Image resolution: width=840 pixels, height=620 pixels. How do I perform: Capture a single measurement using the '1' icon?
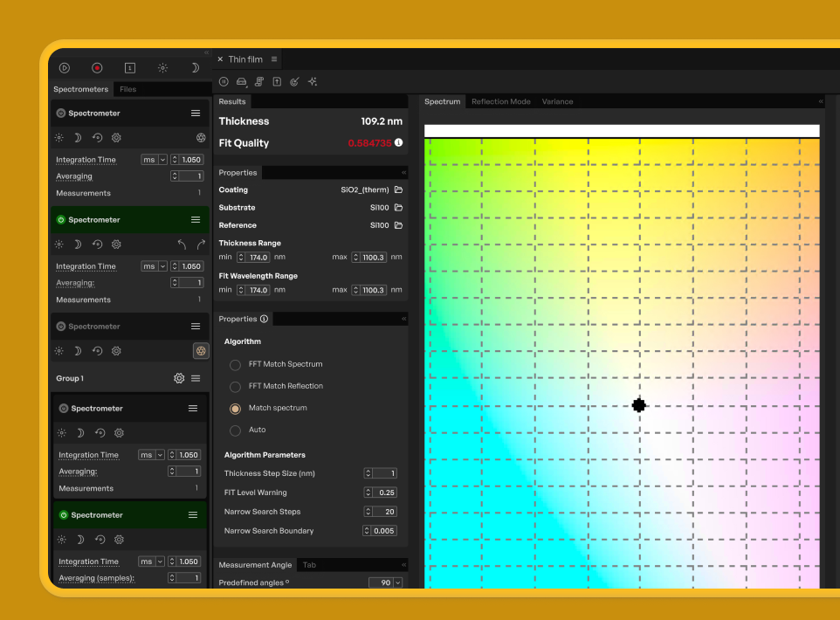[130, 67]
